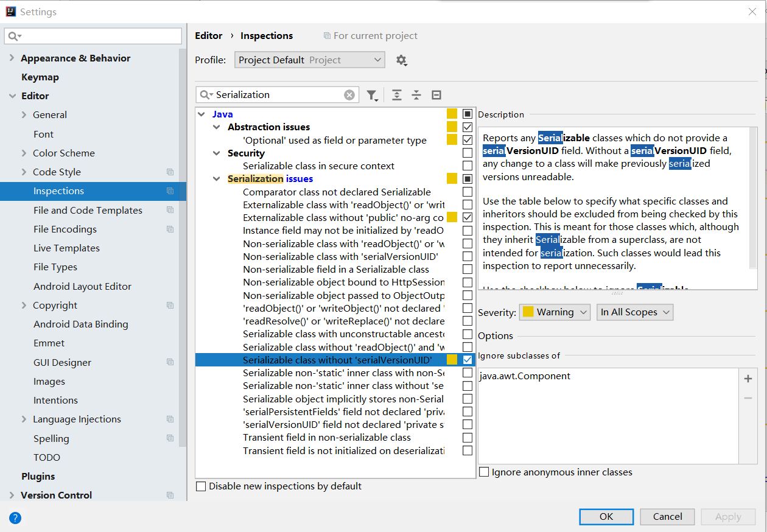Disable 'Serializable class without serialVersionUID' inspection
The image size is (767, 532).
[467, 360]
